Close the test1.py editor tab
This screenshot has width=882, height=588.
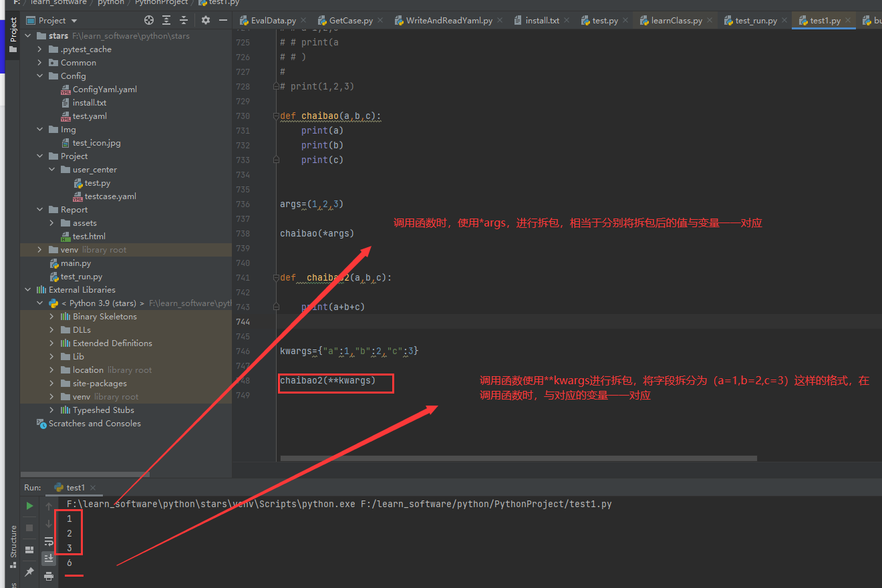(x=848, y=21)
